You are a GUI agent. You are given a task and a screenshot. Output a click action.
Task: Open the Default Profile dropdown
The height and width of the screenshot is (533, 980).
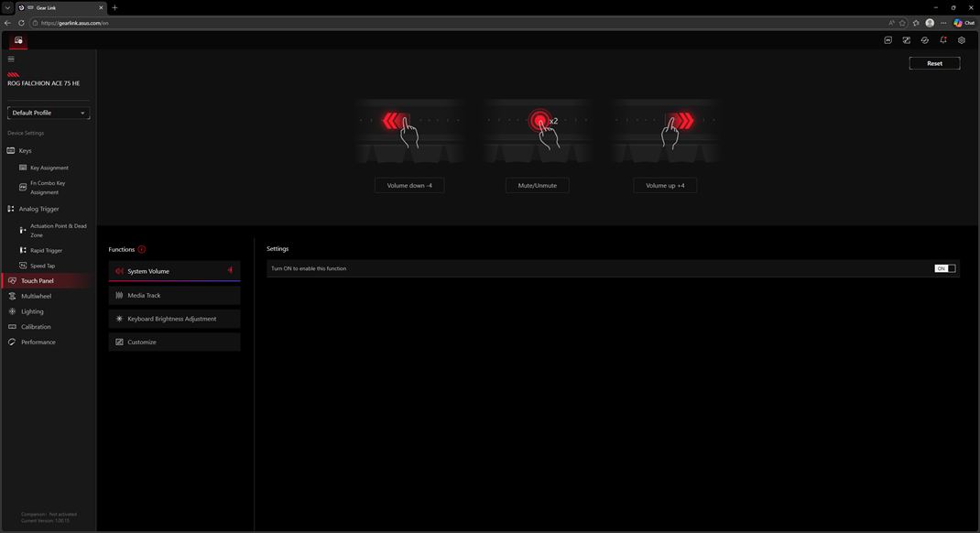(49, 113)
